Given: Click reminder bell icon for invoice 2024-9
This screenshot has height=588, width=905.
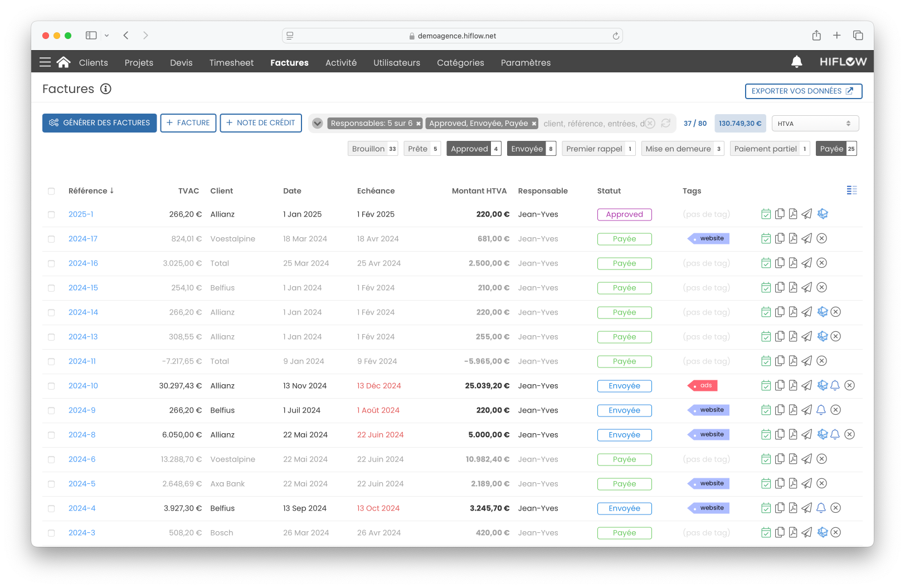Looking at the screenshot, I should [821, 410].
